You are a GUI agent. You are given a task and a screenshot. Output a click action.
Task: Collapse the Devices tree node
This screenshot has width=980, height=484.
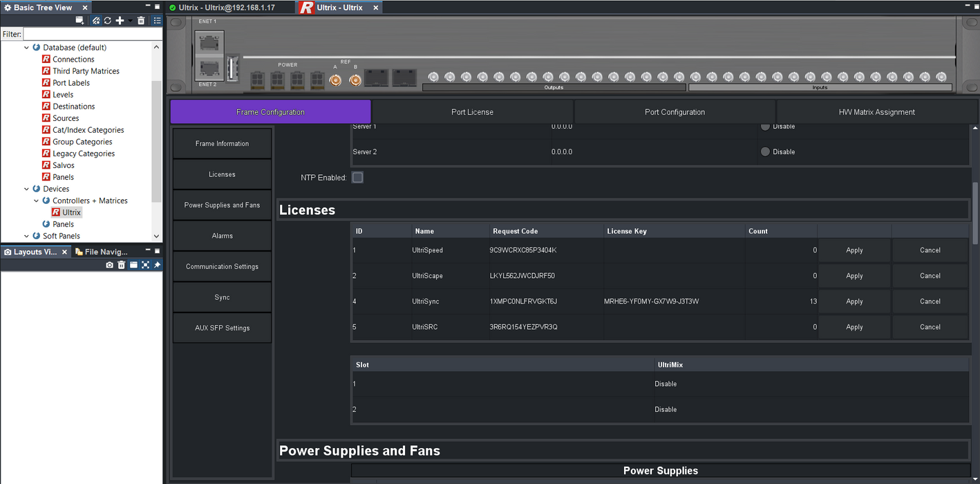click(x=27, y=189)
